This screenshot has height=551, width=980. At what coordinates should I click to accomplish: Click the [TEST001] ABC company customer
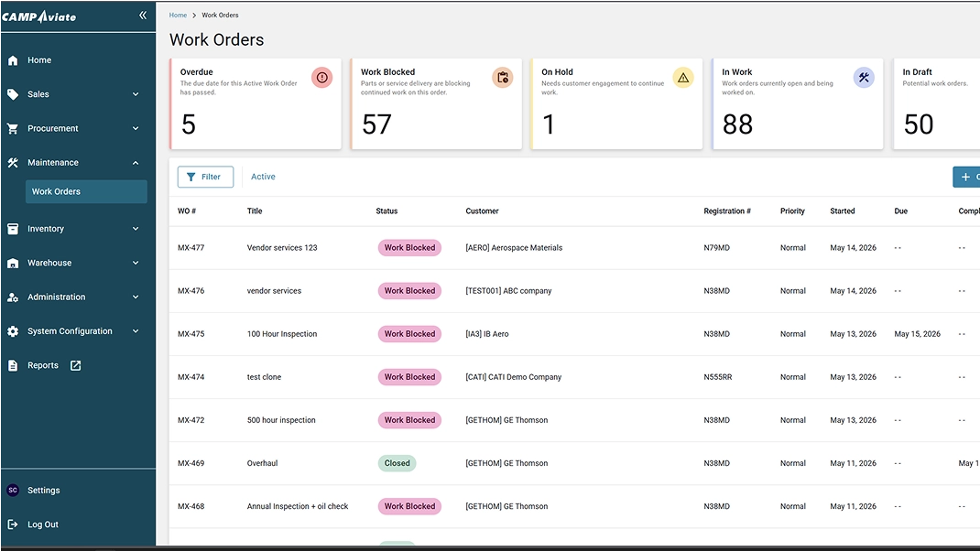pyautogui.click(x=508, y=291)
